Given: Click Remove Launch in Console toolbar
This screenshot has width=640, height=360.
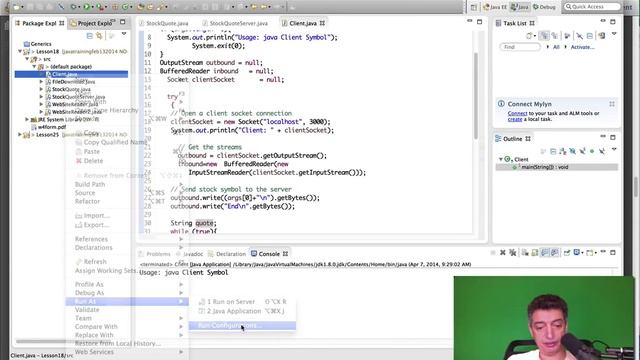Looking at the screenshot, I should (x=503, y=253).
